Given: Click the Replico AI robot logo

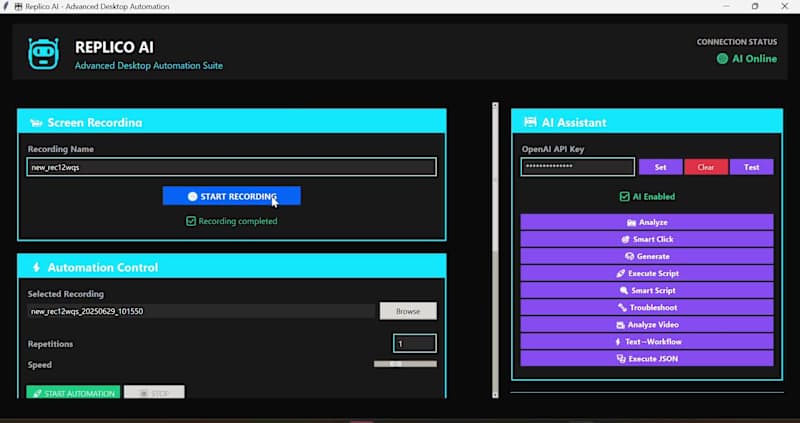Looking at the screenshot, I should [x=44, y=54].
